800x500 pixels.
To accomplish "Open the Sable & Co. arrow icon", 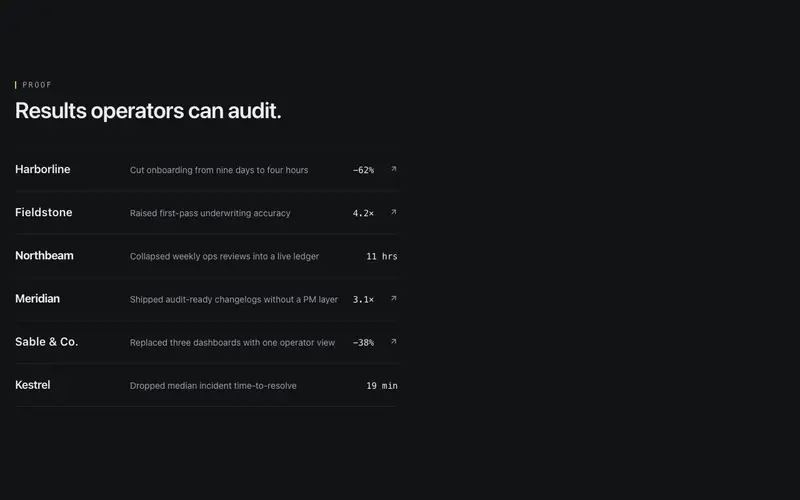I will point(393,342).
